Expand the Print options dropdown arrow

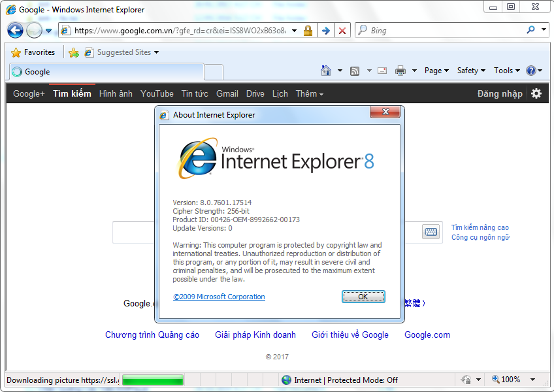coord(414,71)
